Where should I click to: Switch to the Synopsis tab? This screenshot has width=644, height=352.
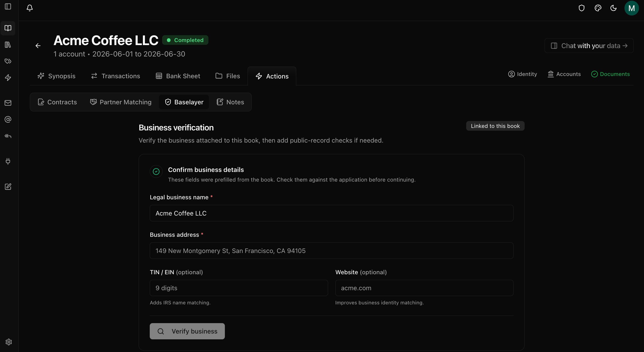[x=56, y=76]
